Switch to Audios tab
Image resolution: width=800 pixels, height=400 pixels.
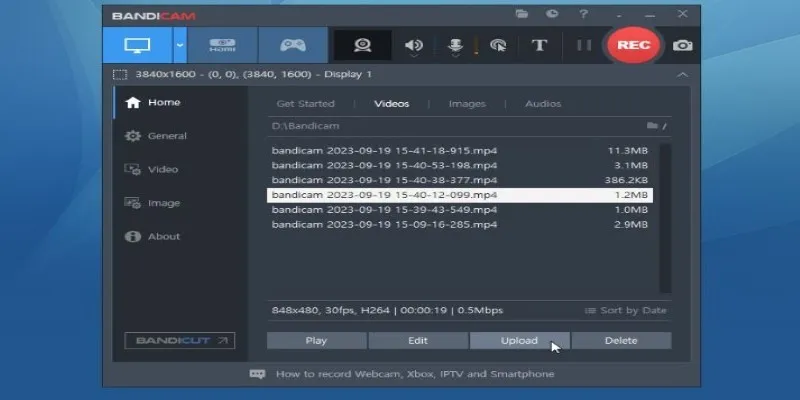point(543,104)
